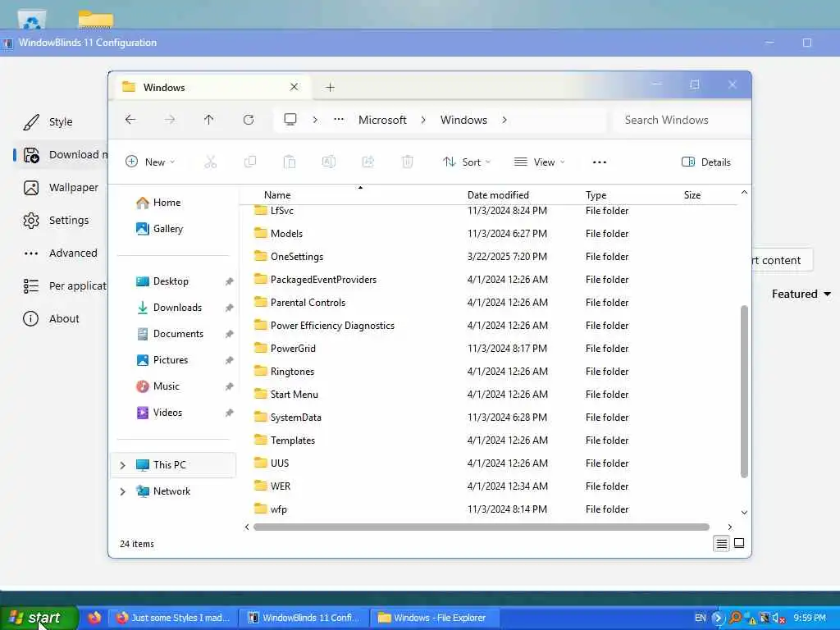Click the search magnifier tray icon

pyautogui.click(x=736, y=618)
